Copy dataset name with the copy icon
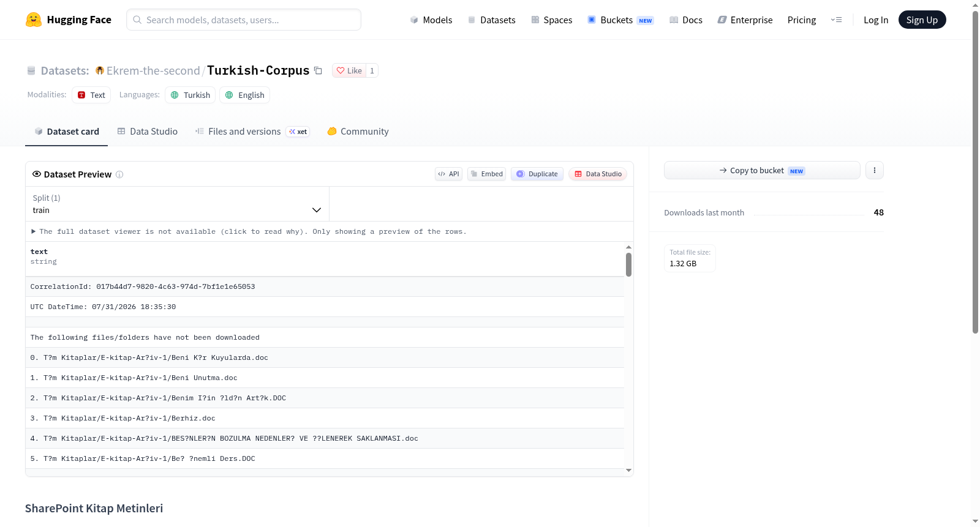The image size is (980, 527). pos(318,70)
